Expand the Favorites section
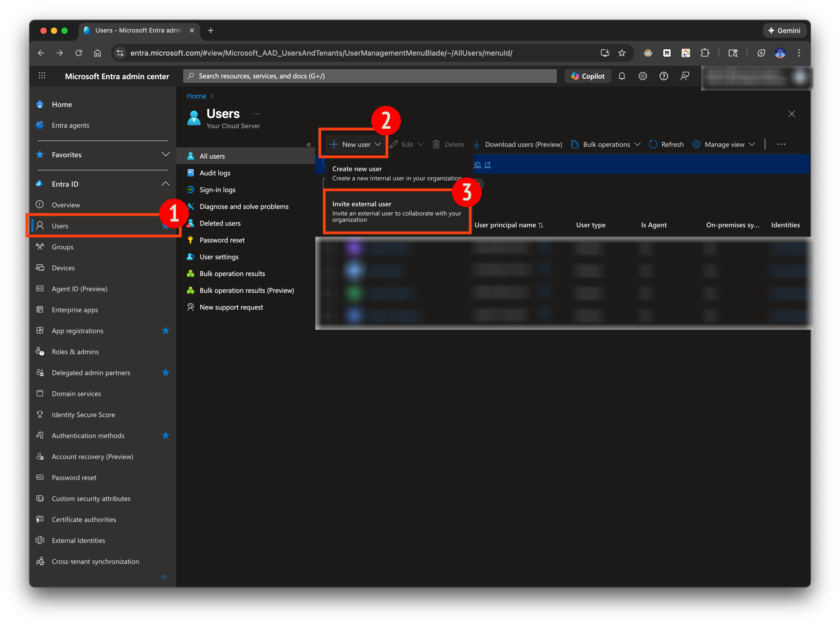 (x=166, y=154)
